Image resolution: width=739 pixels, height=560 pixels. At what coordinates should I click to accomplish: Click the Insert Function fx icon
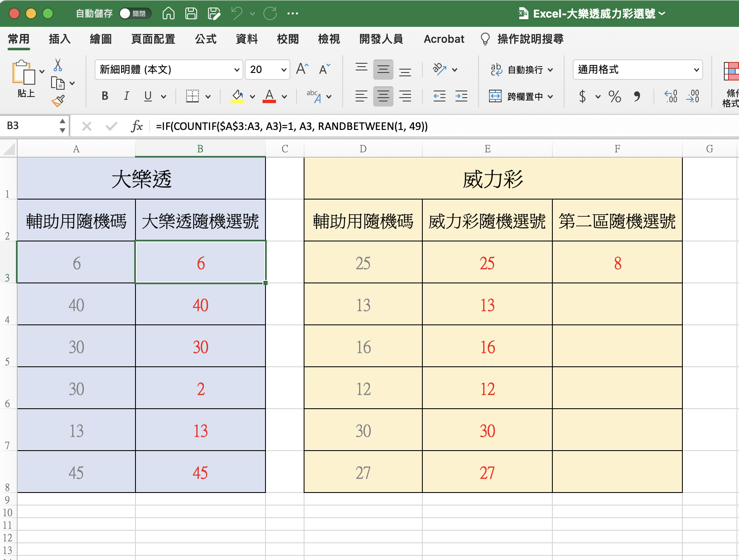pos(137,126)
